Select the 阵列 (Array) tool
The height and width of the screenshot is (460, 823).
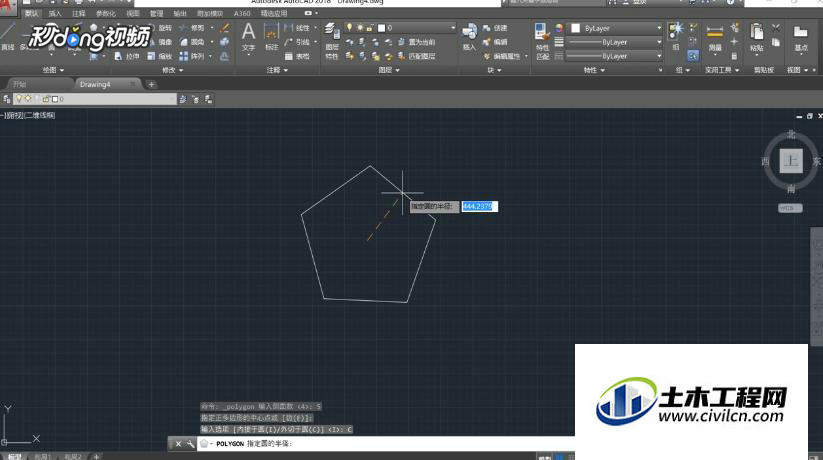192,56
